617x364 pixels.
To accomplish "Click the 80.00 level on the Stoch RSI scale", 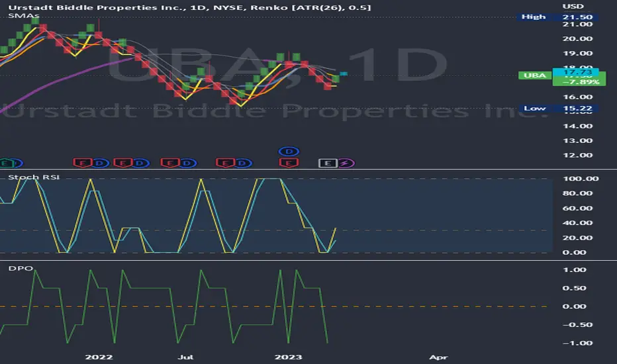I will point(578,193).
